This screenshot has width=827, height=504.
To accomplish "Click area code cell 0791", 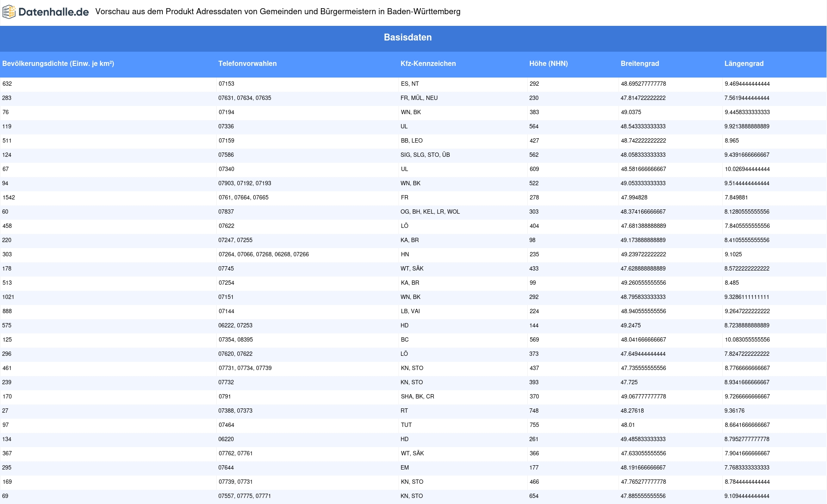I will pyautogui.click(x=224, y=397).
